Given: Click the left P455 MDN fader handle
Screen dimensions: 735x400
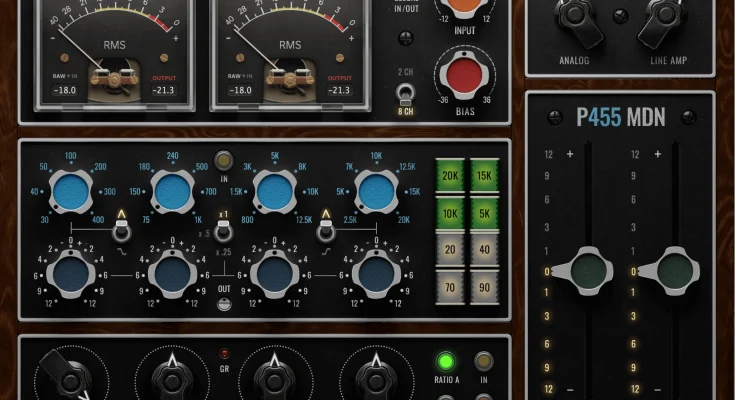Looking at the screenshot, I should click(x=585, y=271).
